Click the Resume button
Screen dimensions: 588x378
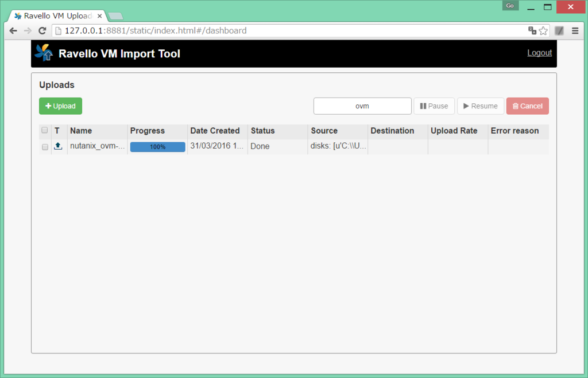(x=481, y=106)
